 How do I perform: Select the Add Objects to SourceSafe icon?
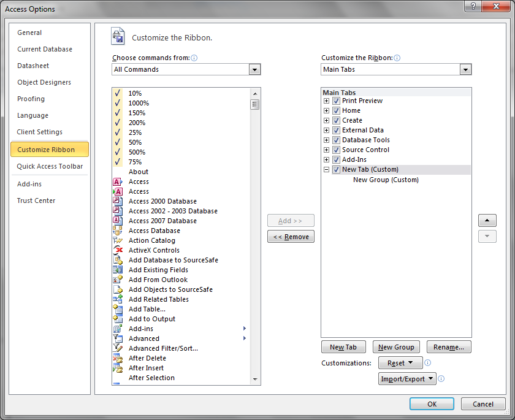118,289
